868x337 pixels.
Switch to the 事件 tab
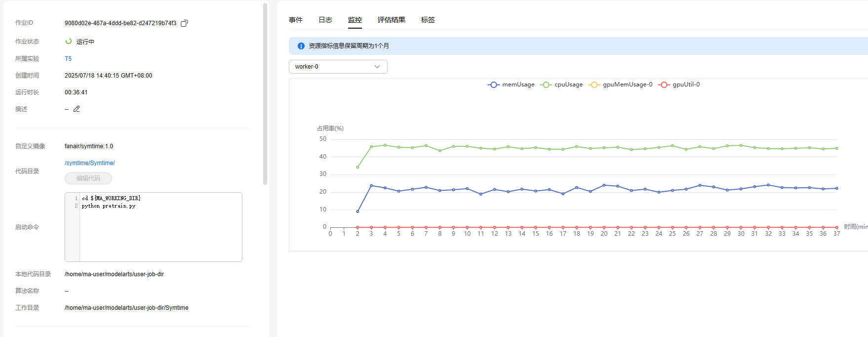point(296,20)
